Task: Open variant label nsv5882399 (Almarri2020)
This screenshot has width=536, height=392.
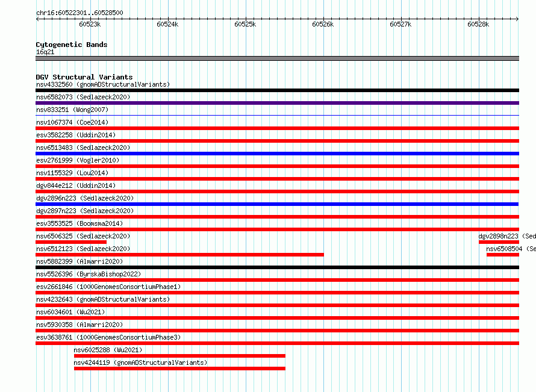Action: [x=79, y=261]
